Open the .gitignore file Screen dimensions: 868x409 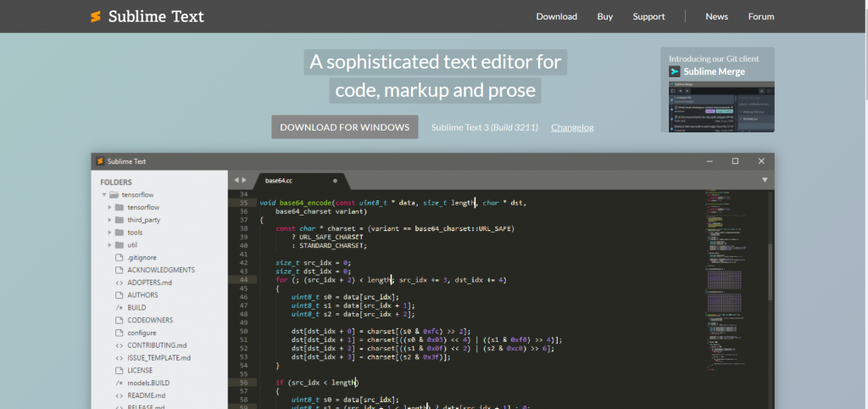[x=142, y=258]
